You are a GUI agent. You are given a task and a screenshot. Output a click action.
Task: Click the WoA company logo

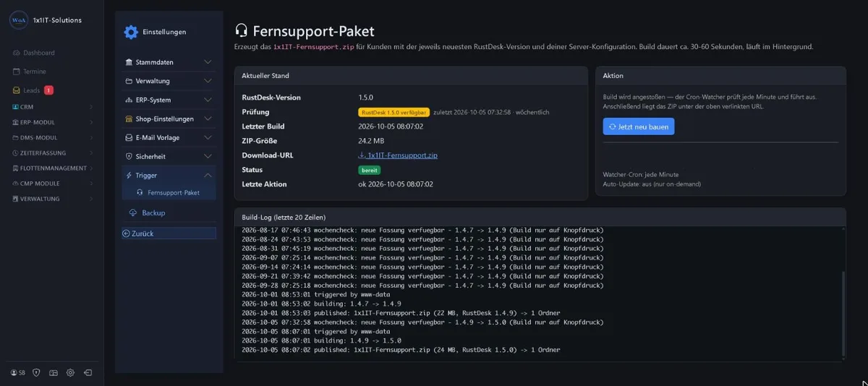pyautogui.click(x=19, y=20)
